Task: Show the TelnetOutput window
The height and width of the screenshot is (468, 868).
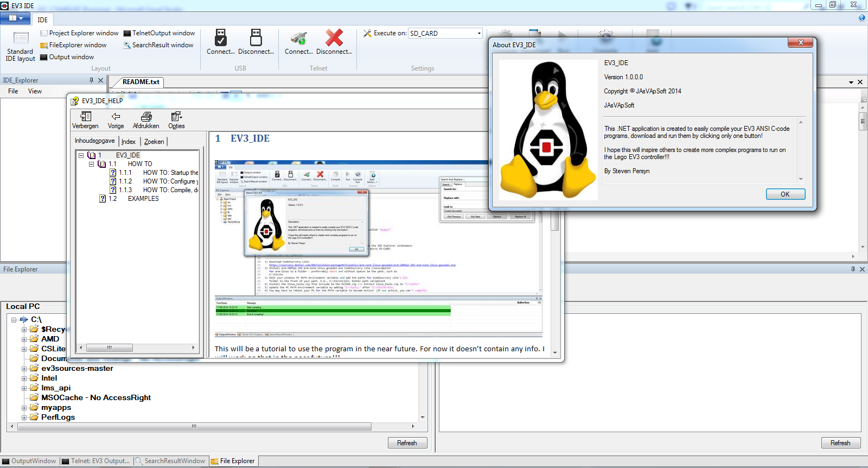Action: click(x=159, y=33)
